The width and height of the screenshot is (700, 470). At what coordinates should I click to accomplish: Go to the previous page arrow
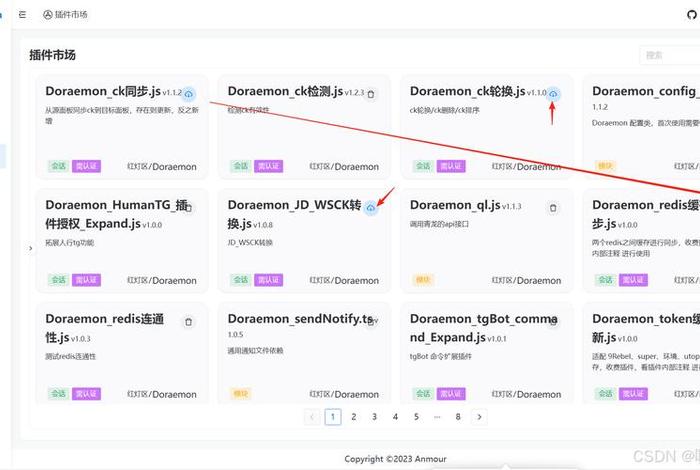tap(312, 417)
